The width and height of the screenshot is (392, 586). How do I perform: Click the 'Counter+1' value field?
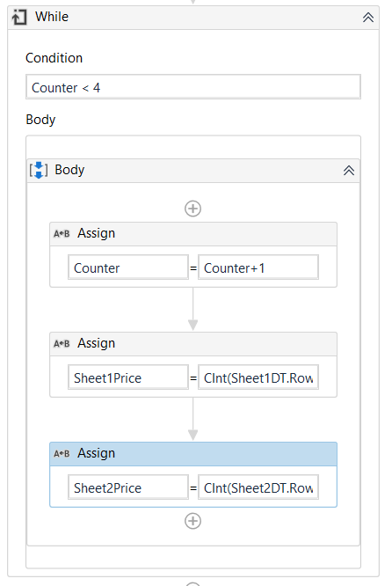(258, 267)
